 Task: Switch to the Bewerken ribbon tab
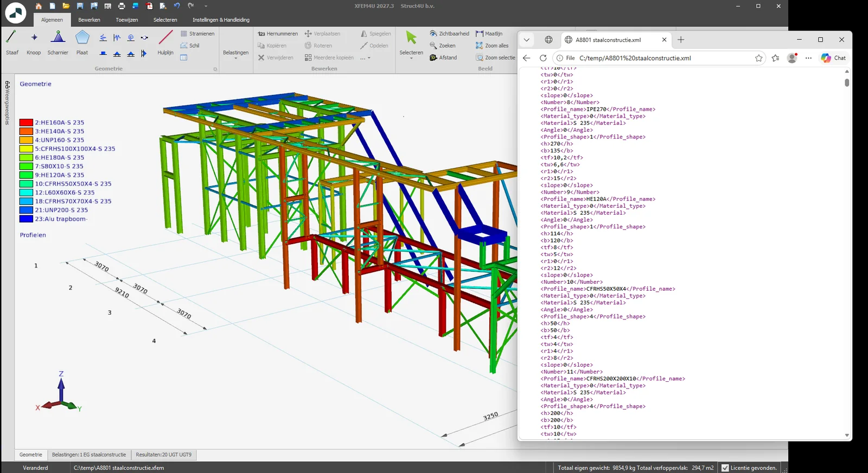coord(89,20)
